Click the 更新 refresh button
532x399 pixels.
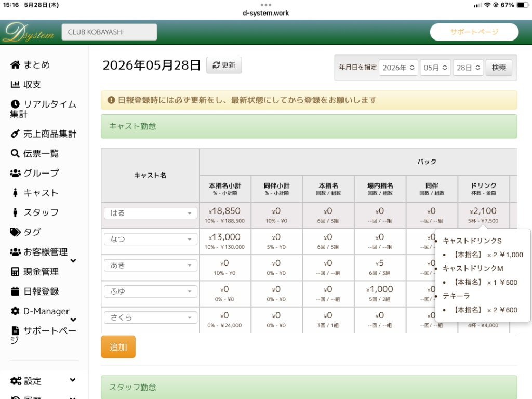224,65
